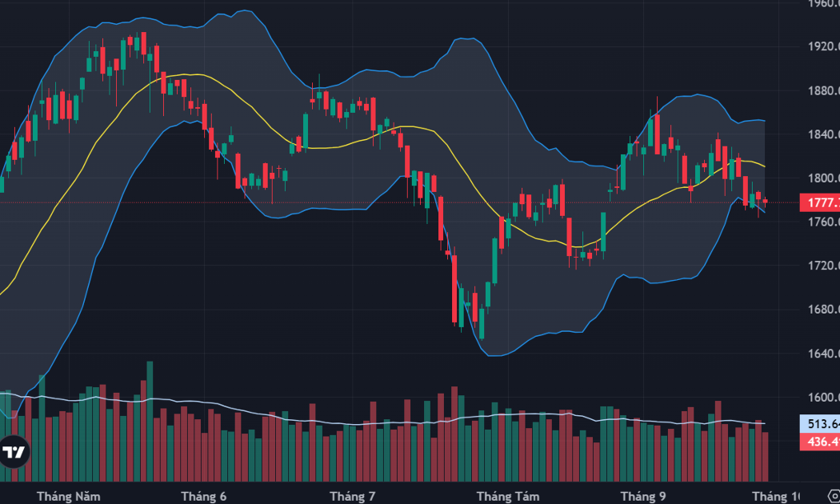
Task: Click the 1840 price scale label
Action: pos(823,134)
